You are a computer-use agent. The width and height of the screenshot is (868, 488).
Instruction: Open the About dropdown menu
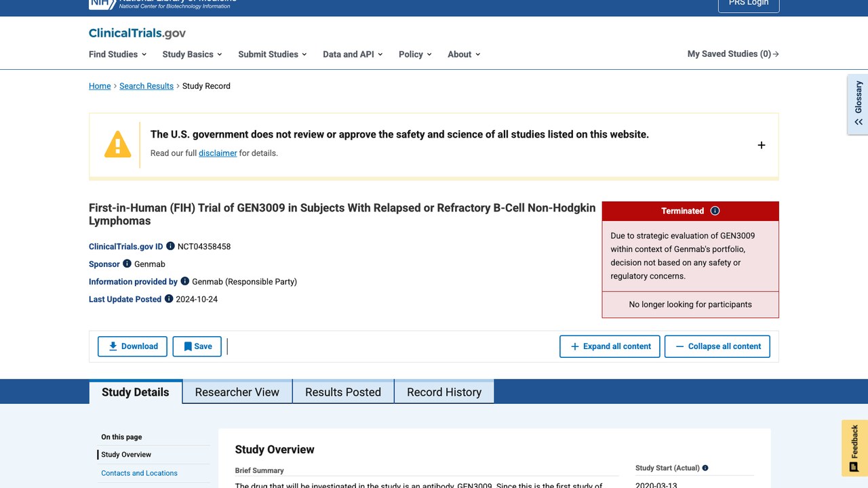464,54
